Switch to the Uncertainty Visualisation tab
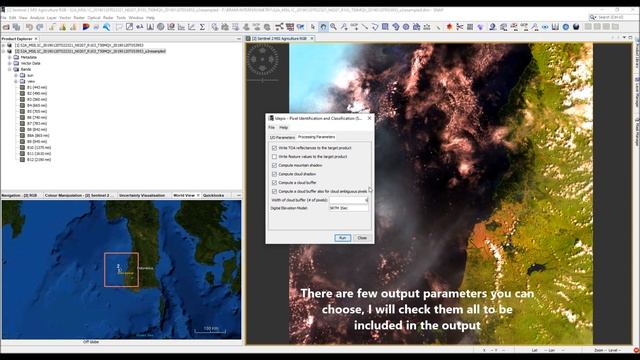640x360 pixels. (x=142, y=196)
